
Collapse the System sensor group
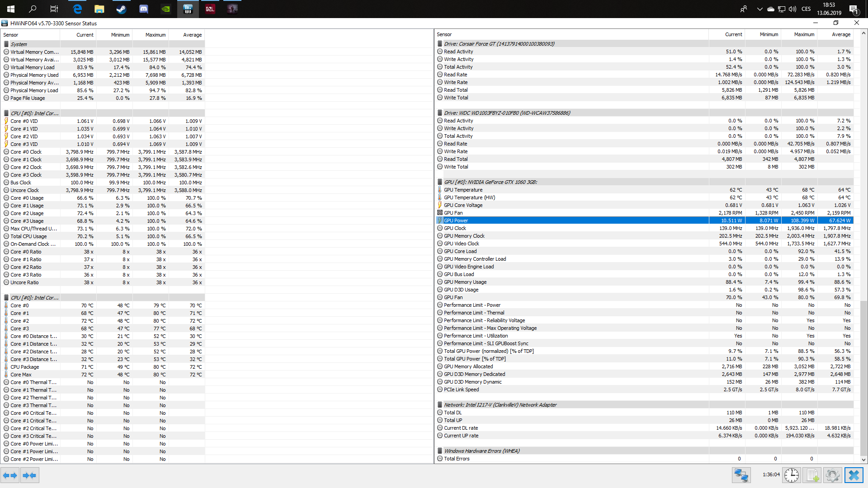click(x=19, y=44)
